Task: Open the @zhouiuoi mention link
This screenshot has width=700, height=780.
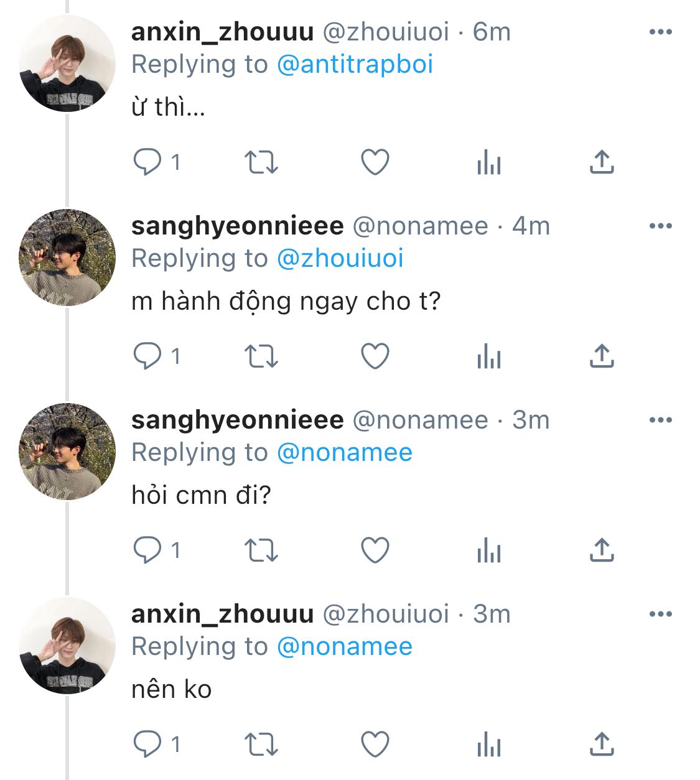Action: click(340, 259)
